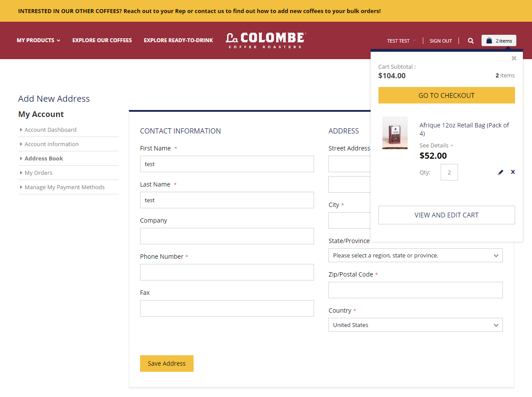Open Explore Ready-To-Drink menu item
This screenshot has width=532, height=397.
point(178,40)
